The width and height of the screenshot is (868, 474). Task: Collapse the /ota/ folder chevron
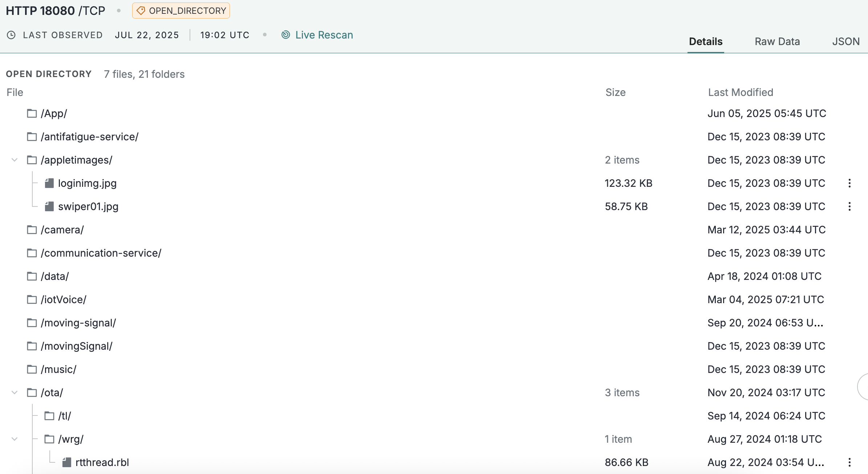(15, 393)
